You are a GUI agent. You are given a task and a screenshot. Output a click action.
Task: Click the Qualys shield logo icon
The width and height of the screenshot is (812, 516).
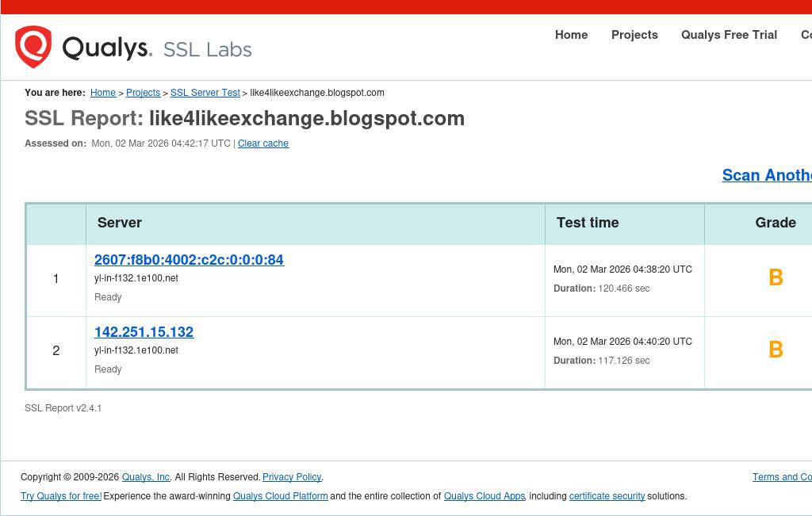33,47
